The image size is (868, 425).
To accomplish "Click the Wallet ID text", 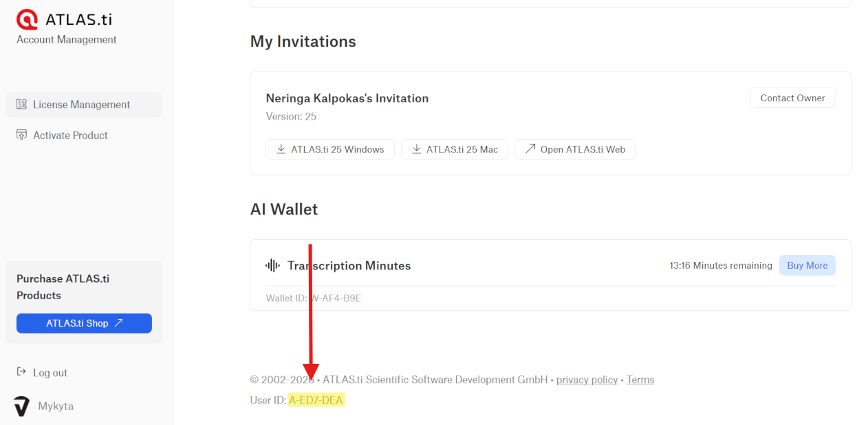I will pos(314,298).
